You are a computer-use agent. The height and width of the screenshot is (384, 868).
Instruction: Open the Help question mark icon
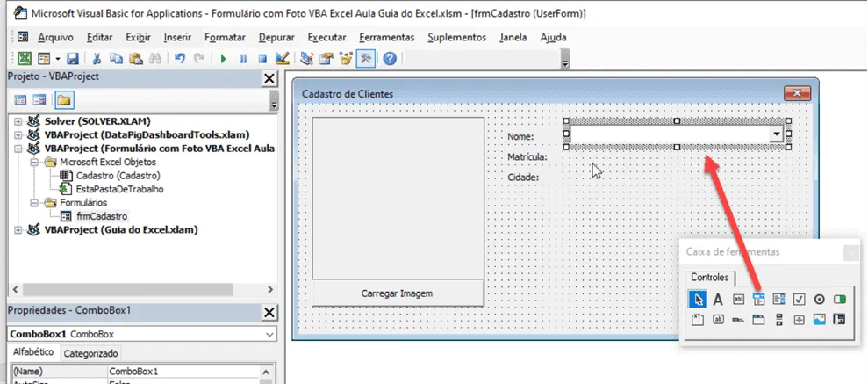point(390,58)
